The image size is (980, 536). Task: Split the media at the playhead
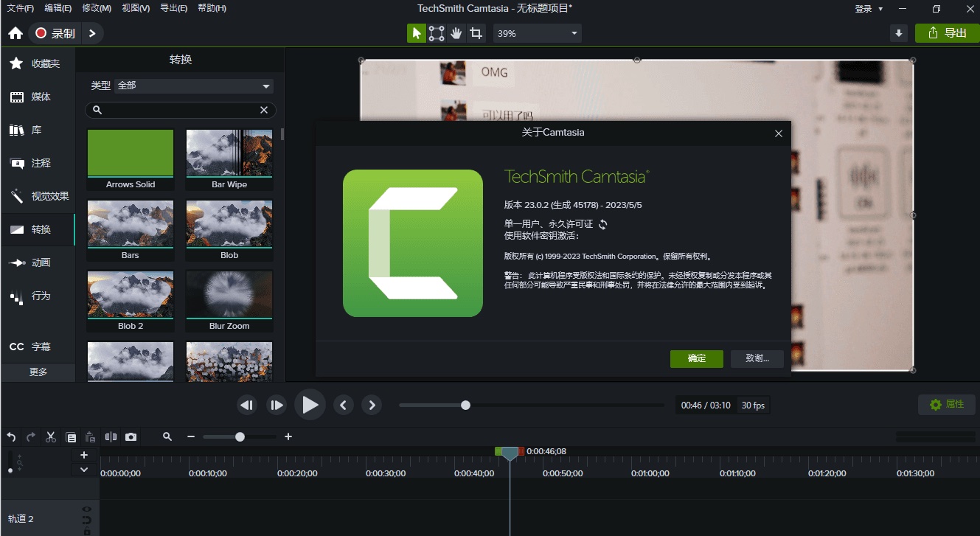click(x=111, y=436)
